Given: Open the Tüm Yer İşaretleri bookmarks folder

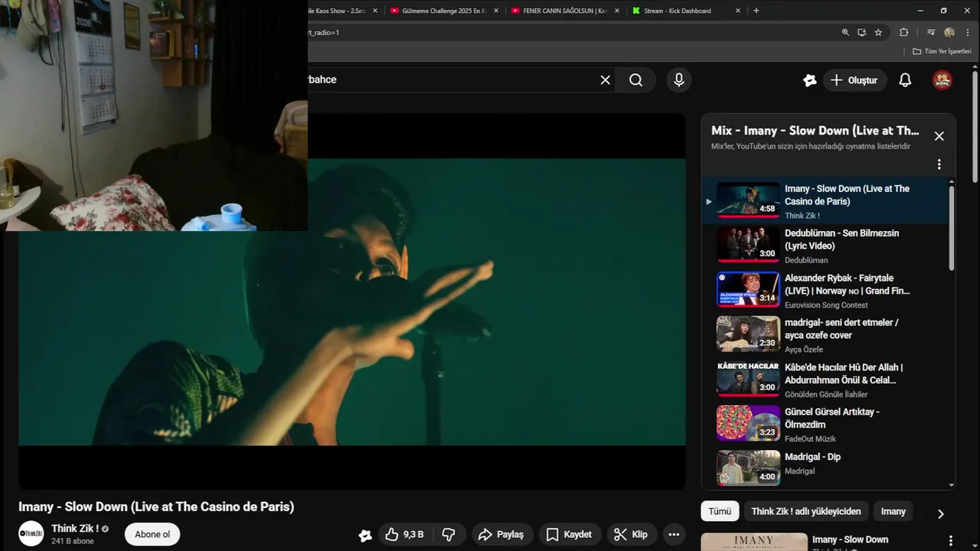Looking at the screenshot, I should pyautogui.click(x=942, y=51).
